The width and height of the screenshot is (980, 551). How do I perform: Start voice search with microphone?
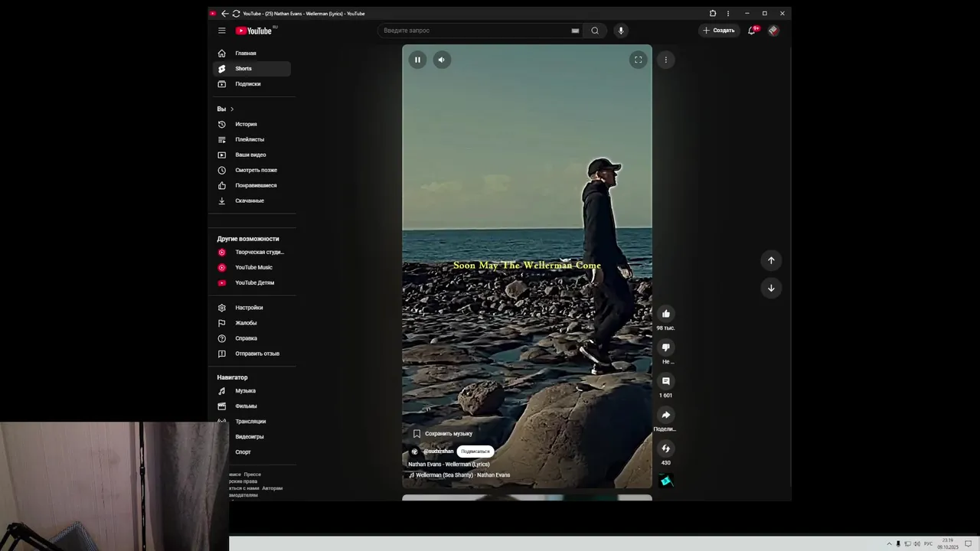(x=621, y=31)
